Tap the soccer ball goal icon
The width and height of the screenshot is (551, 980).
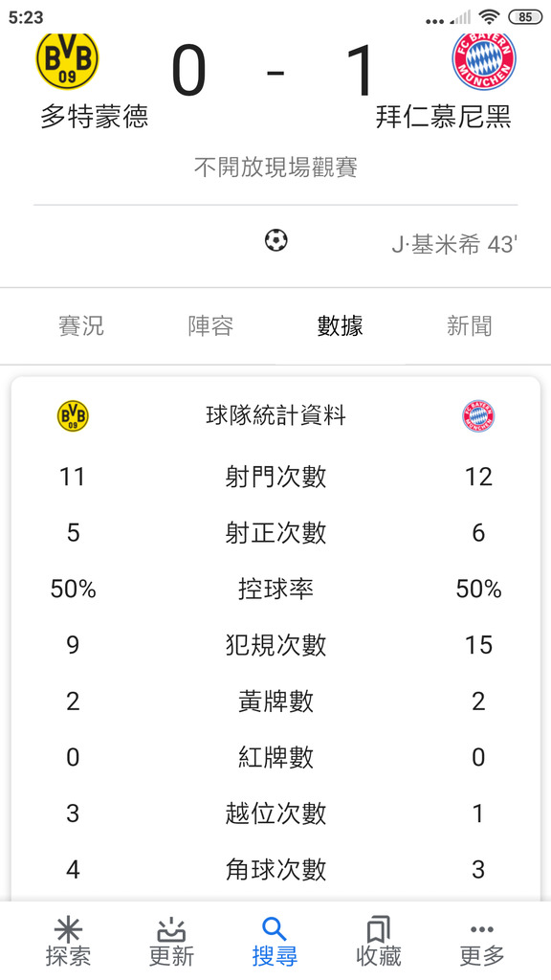tap(275, 240)
